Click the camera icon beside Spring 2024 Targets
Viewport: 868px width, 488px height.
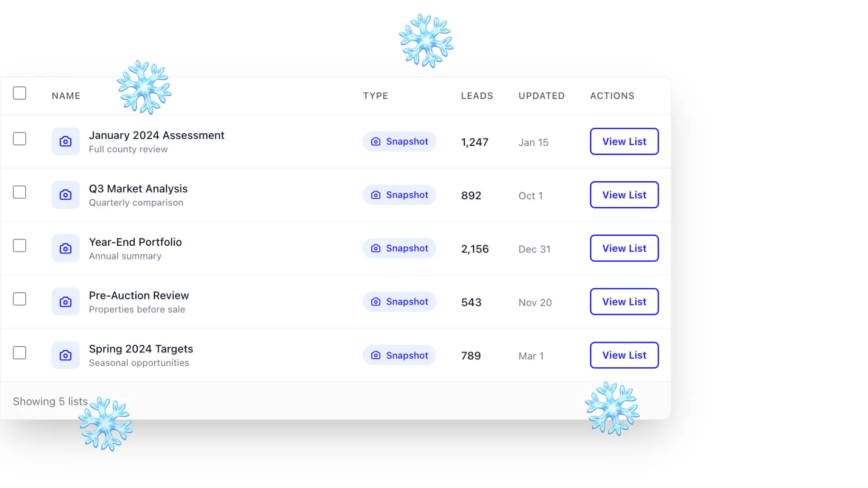pyautogui.click(x=66, y=355)
